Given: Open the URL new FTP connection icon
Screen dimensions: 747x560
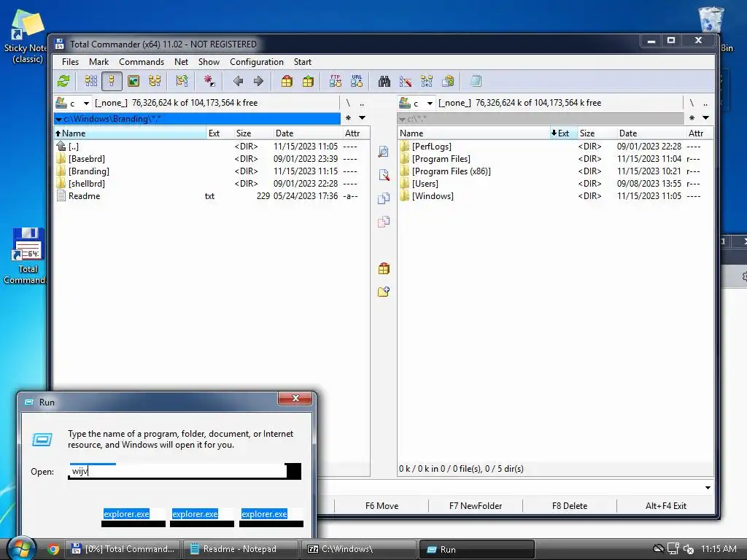Looking at the screenshot, I should [x=357, y=81].
